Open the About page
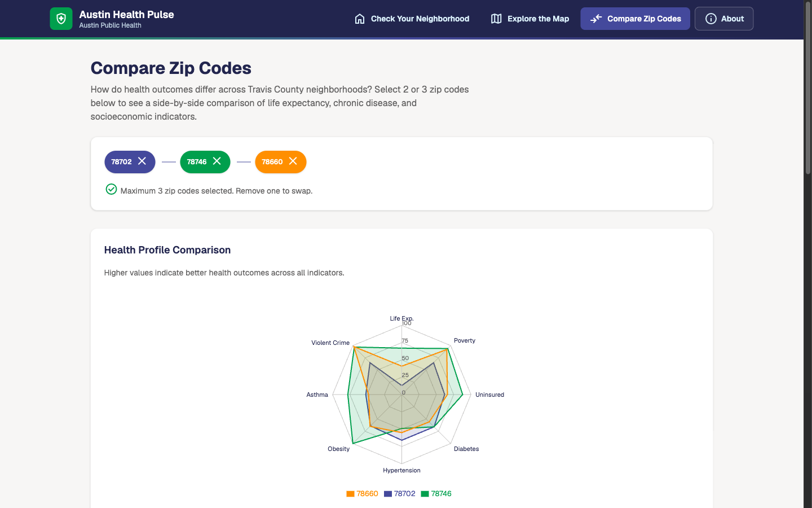 [x=724, y=19]
